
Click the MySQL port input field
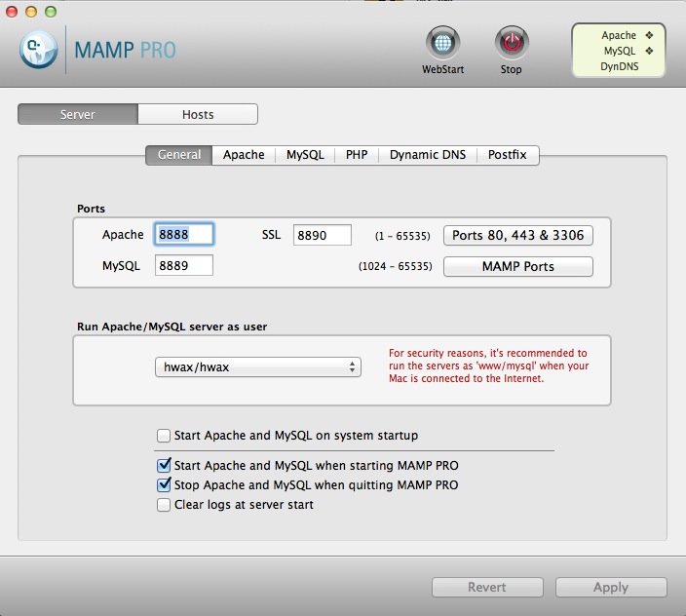click(x=184, y=266)
